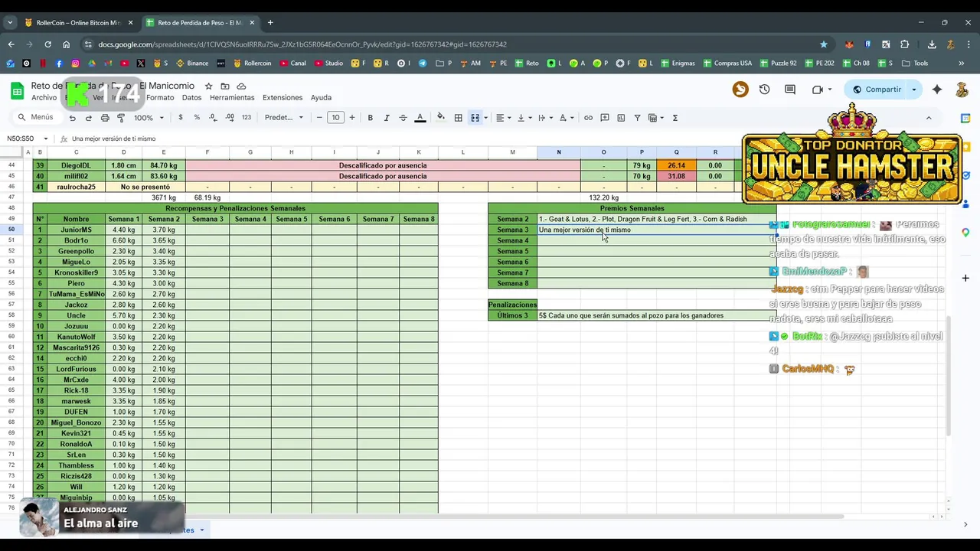Open number format 123 menu
Viewport: 980px width, 551px height.
tap(247, 118)
